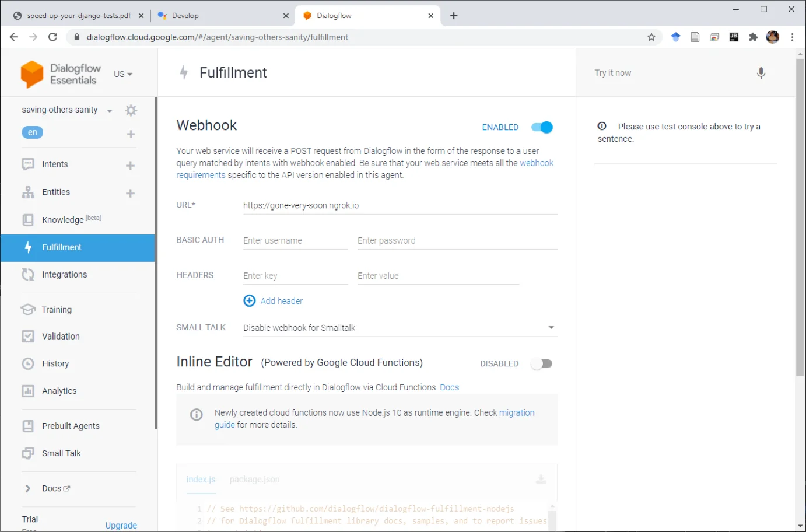The image size is (806, 532).
Task: Click the header Enter key field
Action: 295,276
